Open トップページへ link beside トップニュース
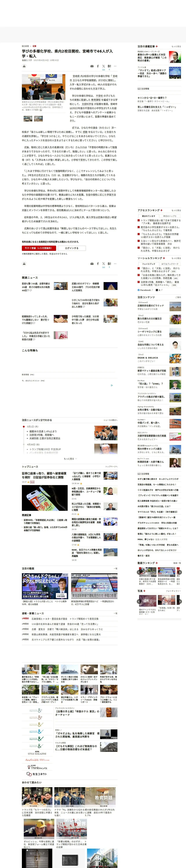The width and height of the screenshot is (186, 868). (111, 467)
